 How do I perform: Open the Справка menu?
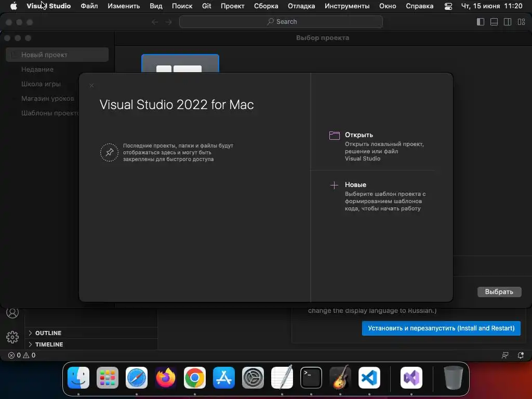(419, 6)
